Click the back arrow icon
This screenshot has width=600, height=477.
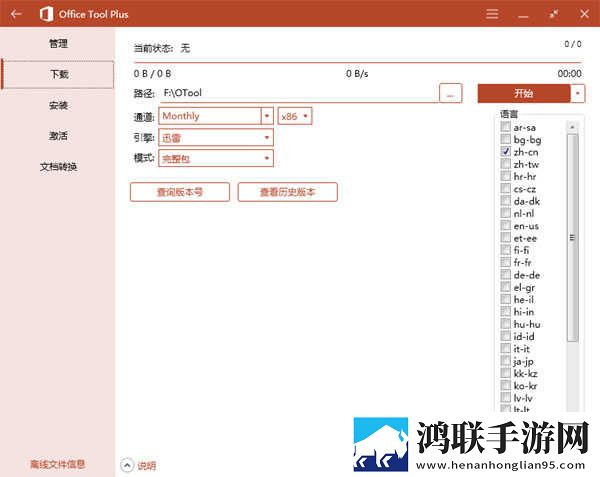coord(16,14)
